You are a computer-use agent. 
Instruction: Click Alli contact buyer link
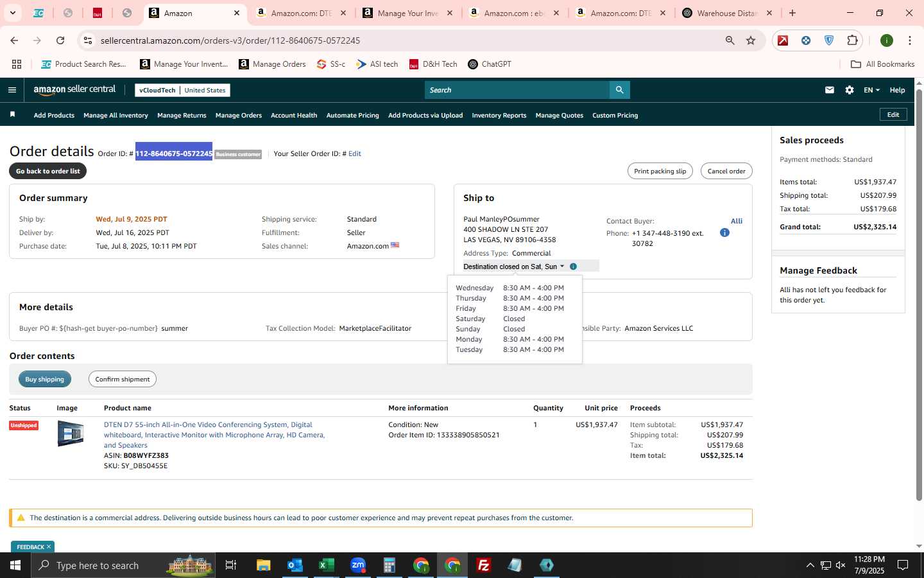(x=737, y=221)
